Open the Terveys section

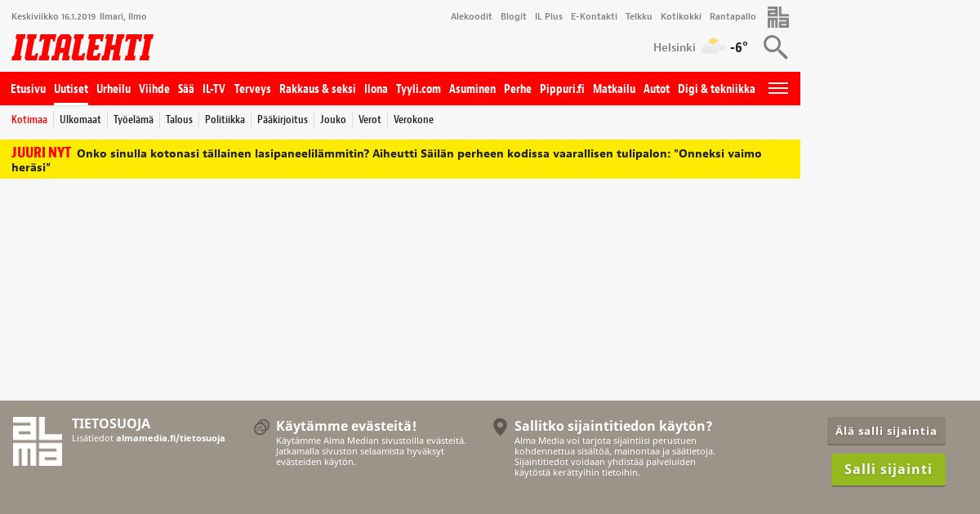point(252,89)
